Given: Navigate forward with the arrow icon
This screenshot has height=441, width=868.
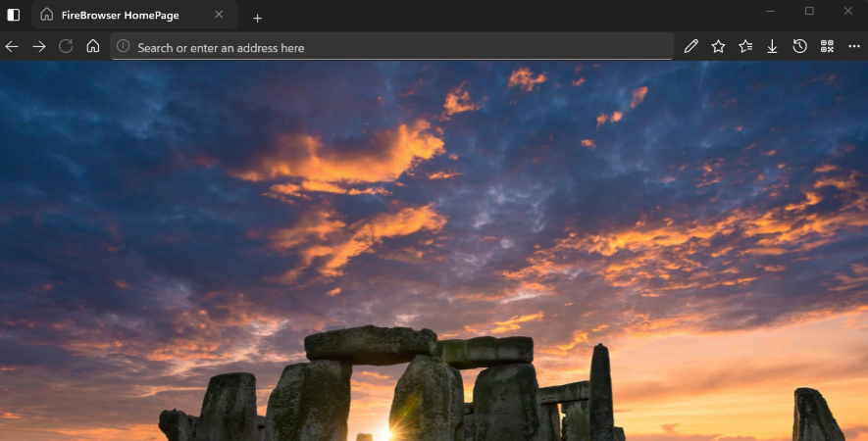Looking at the screenshot, I should (39, 46).
